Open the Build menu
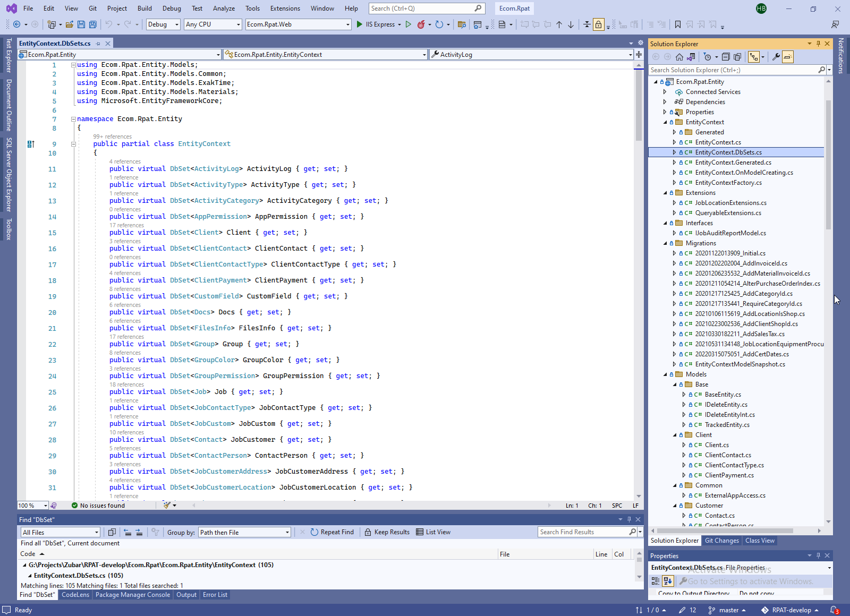Image resolution: width=850 pixels, height=616 pixels. point(144,8)
